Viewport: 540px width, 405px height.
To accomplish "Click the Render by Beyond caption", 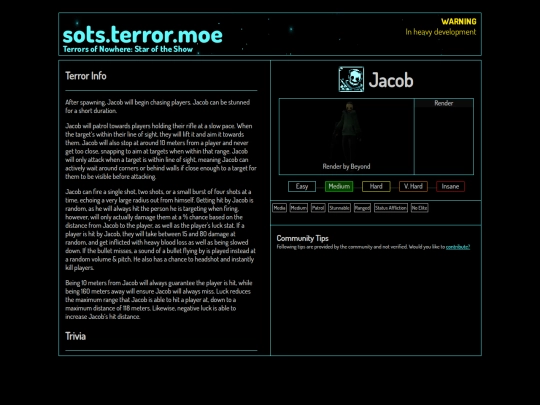I will (346, 166).
